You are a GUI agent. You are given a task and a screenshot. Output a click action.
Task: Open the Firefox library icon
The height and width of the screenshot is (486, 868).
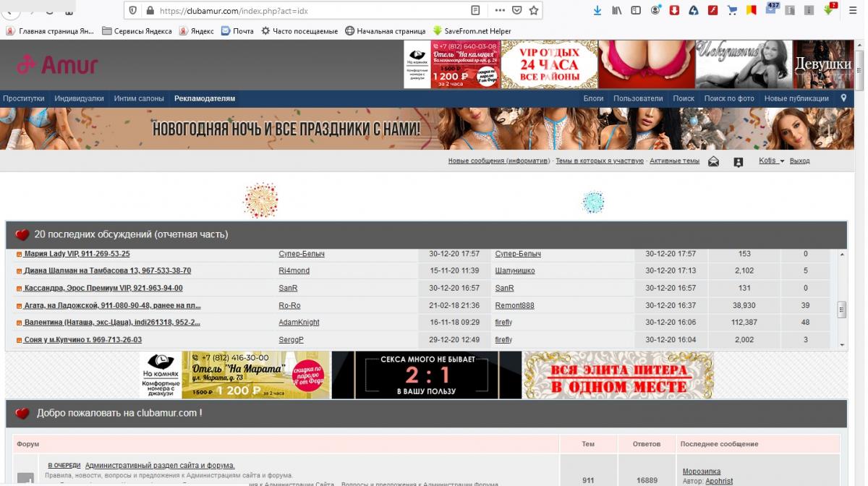[617, 11]
